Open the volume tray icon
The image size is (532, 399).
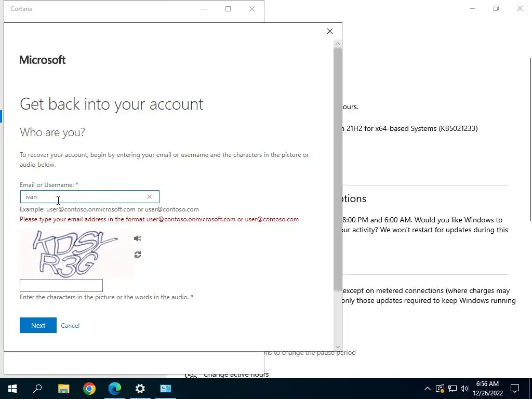coord(464,389)
